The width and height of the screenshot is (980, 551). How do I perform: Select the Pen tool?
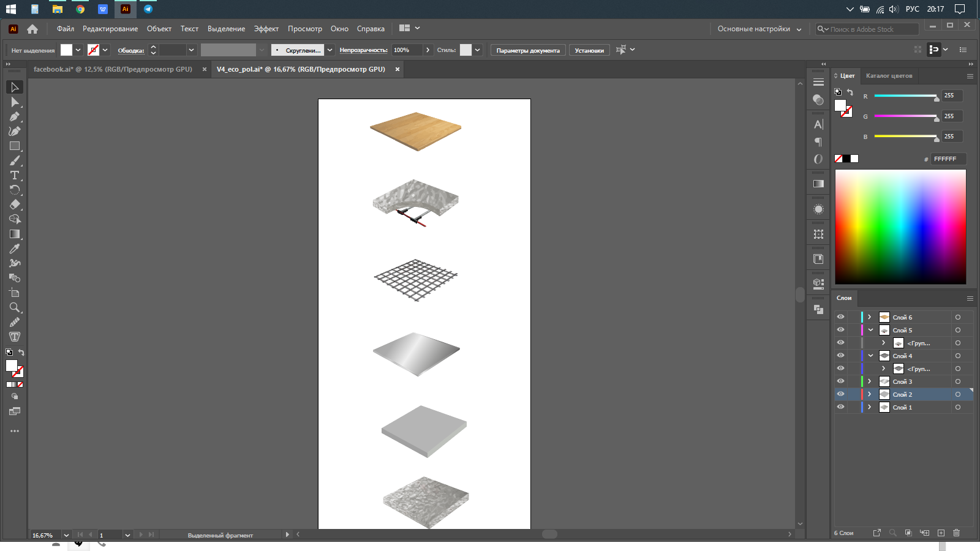[x=15, y=117]
